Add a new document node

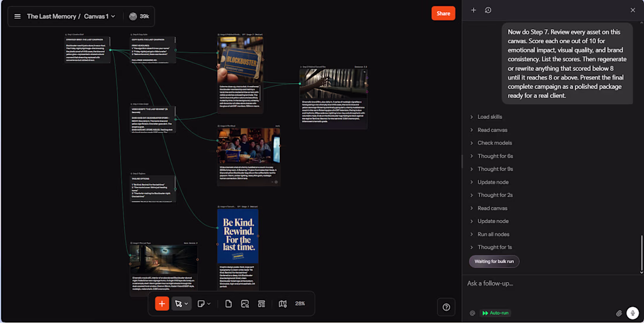[x=228, y=304]
